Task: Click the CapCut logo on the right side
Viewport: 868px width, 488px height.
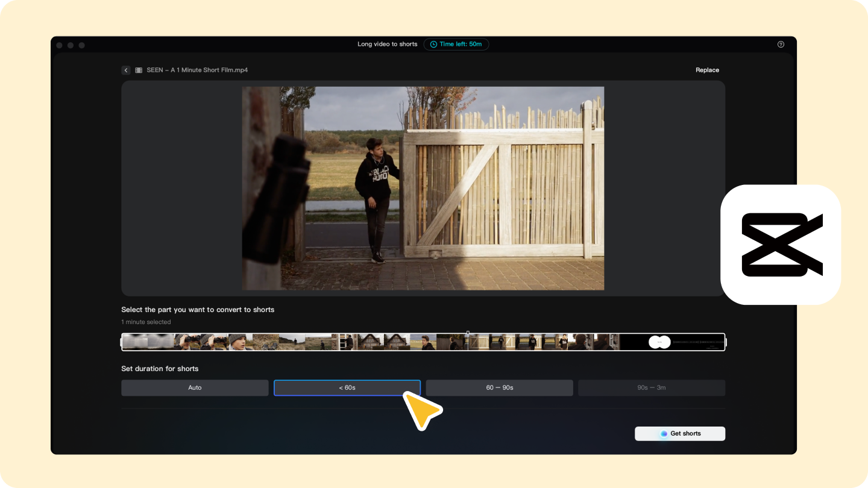Action: pyautogui.click(x=781, y=243)
